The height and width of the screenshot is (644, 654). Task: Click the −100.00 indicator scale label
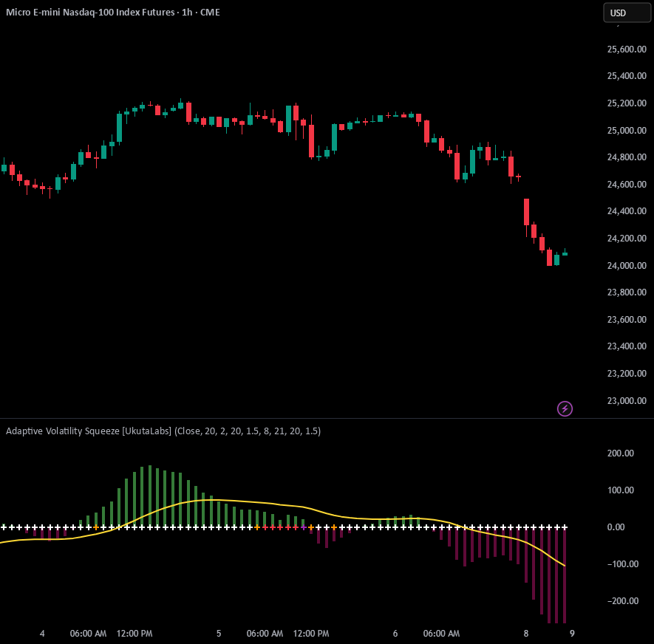tap(623, 564)
